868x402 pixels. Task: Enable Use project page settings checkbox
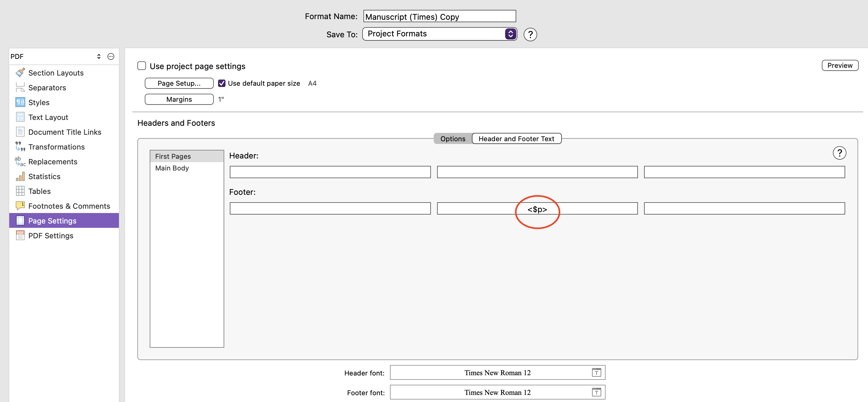click(x=141, y=66)
